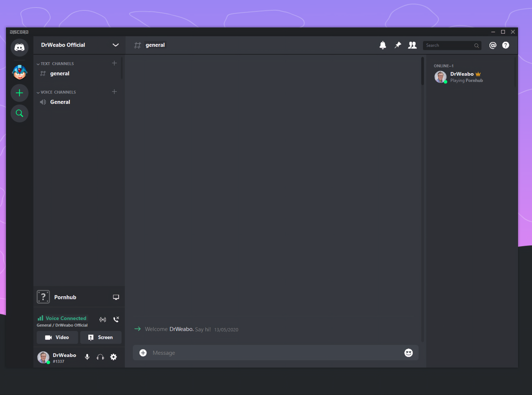The image size is (532, 395).
Task: Toggle the member list icon
Action: coord(412,45)
